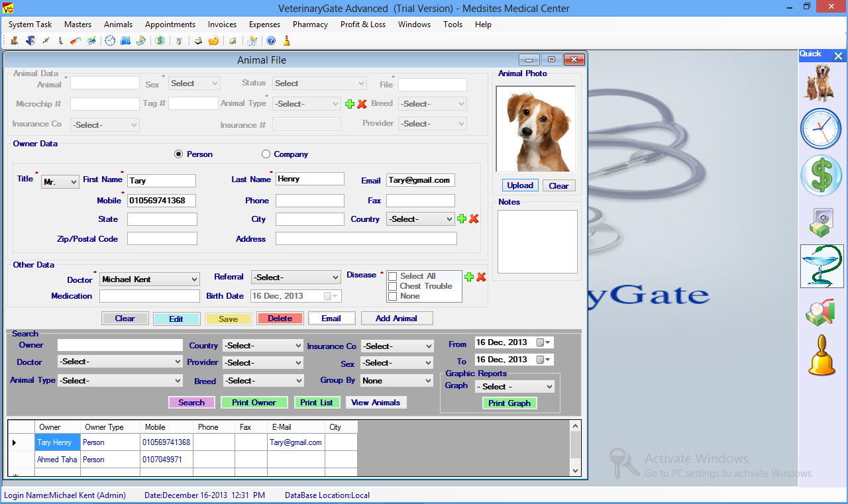The image size is (848, 504).
Task: Tick the Select All disease checkbox
Action: (393, 276)
